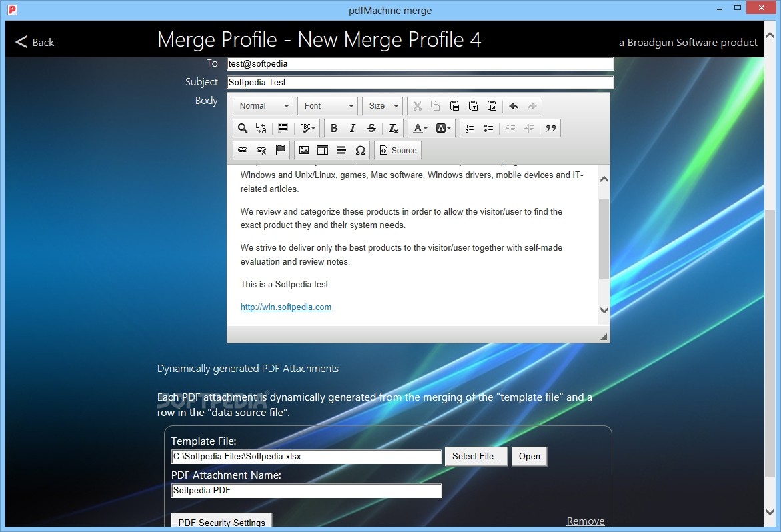Click the Redo arrow icon
This screenshot has width=781, height=532.
point(532,106)
